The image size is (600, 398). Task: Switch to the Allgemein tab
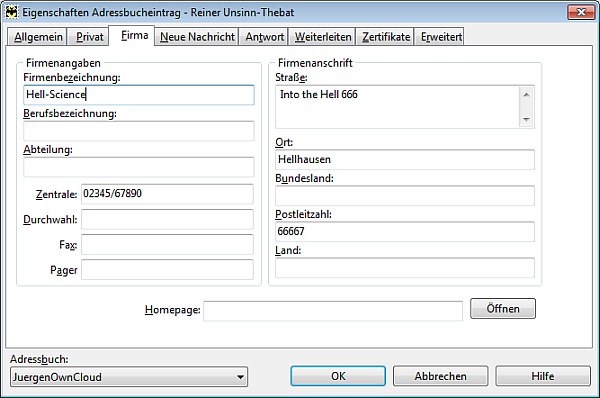pyautogui.click(x=38, y=37)
